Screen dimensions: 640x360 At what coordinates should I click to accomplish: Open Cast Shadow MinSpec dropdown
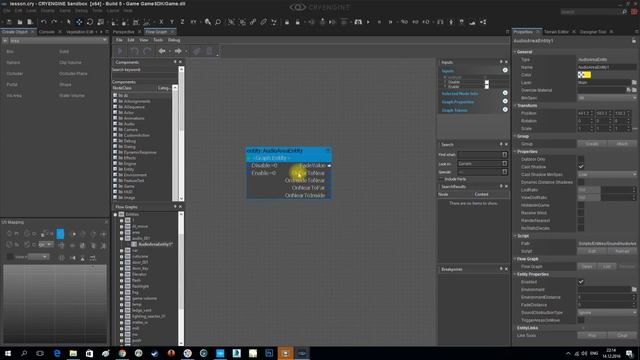click(x=607, y=175)
